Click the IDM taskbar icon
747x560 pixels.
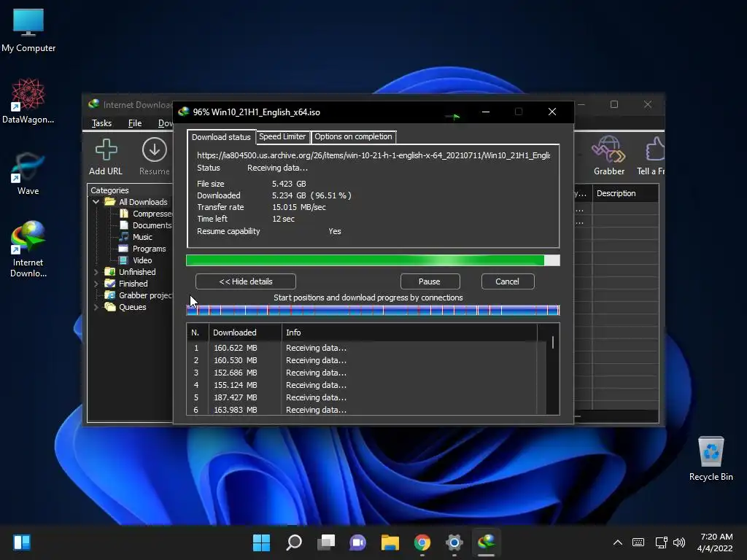click(x=487, y=542)
